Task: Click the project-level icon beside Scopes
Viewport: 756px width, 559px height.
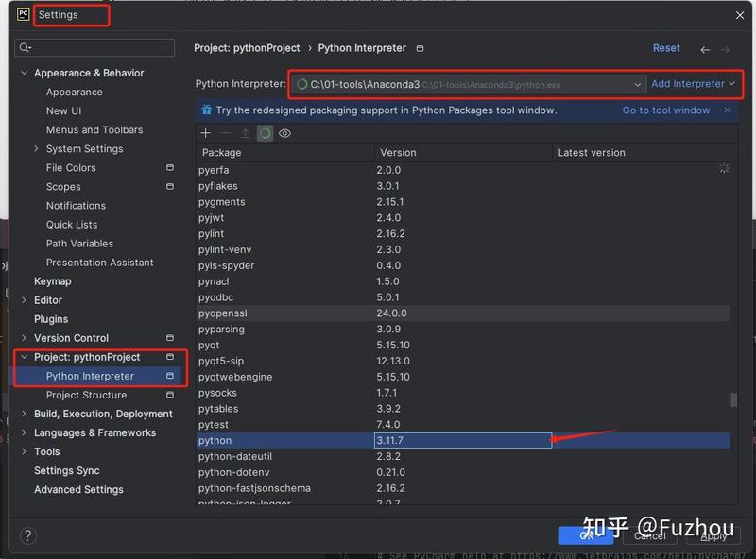Action: (170, 187)
